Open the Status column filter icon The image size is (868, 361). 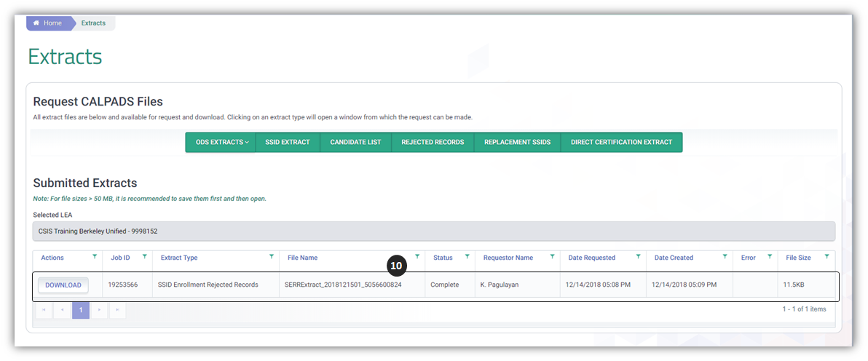click(467, 257)
